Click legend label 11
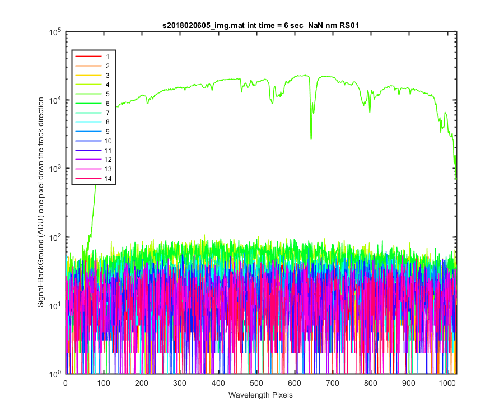Viewport: 504px width, 420px height. click(x=108, y=150)
